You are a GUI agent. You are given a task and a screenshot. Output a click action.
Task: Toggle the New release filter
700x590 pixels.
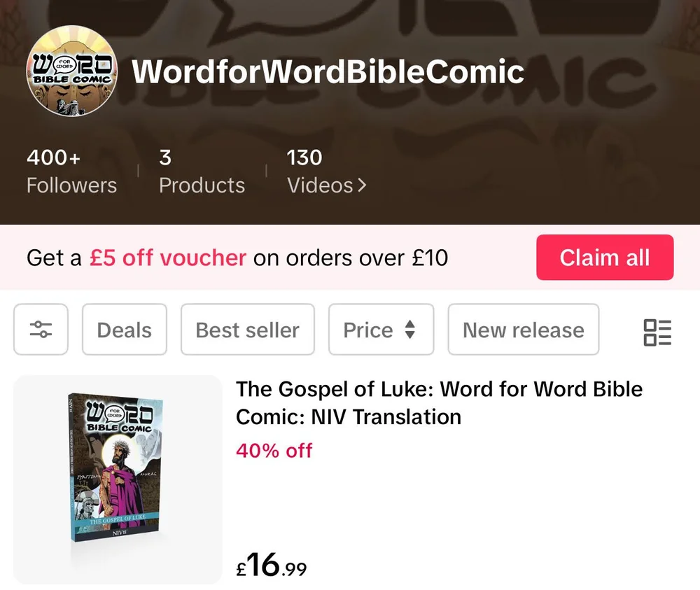coord(523,330)
